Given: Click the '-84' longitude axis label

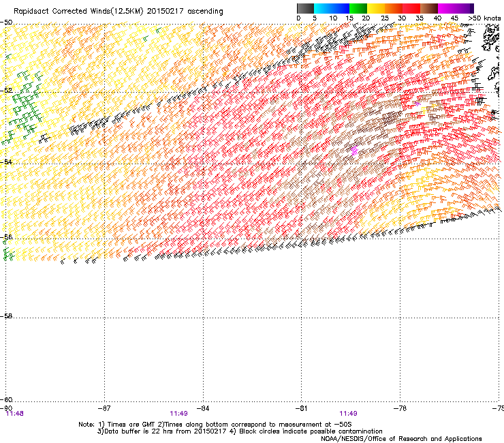Looking at the screenshot, I should [x=203, y=408].
